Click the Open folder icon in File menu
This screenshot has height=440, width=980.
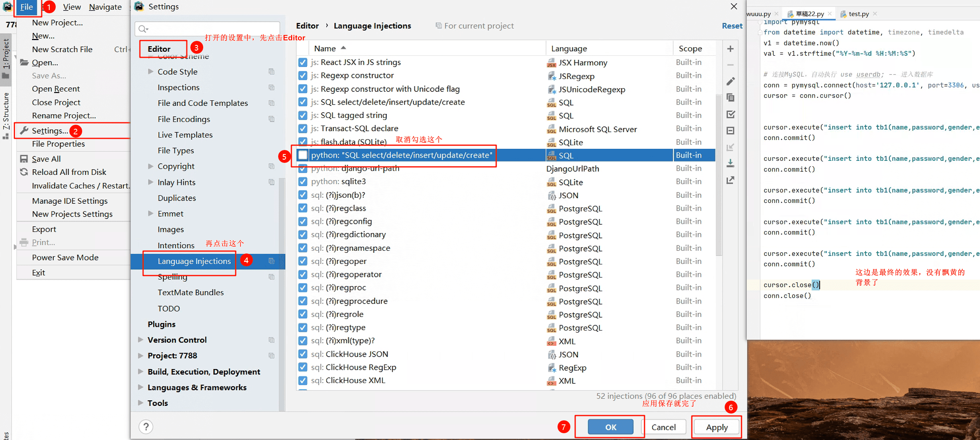(x=24, y=63)
